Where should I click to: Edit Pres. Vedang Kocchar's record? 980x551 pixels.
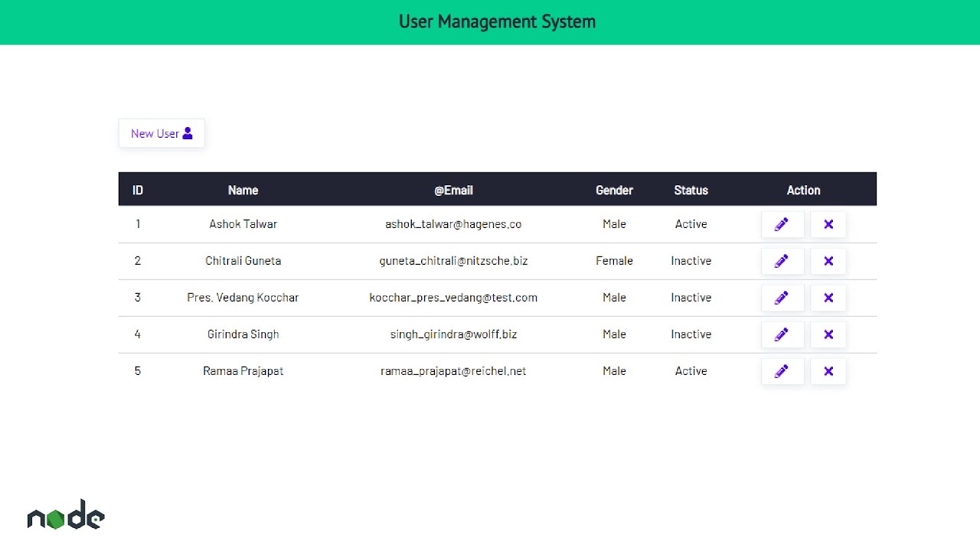tap(782, 298)
